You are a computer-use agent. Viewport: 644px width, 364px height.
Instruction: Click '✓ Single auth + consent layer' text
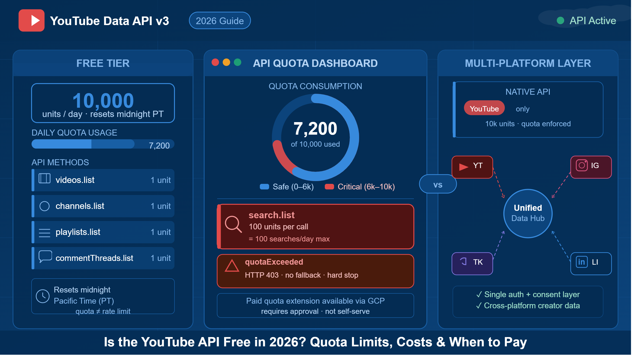point(528,294)
